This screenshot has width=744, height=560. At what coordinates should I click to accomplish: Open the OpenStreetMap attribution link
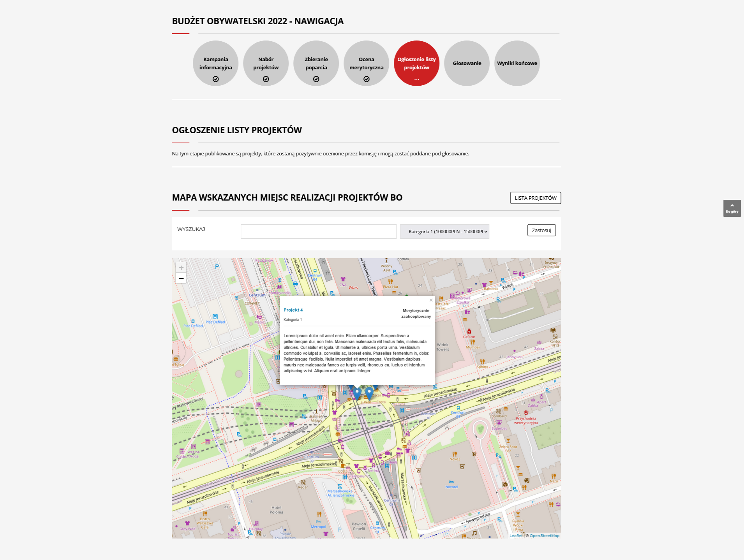pos(544,535)
